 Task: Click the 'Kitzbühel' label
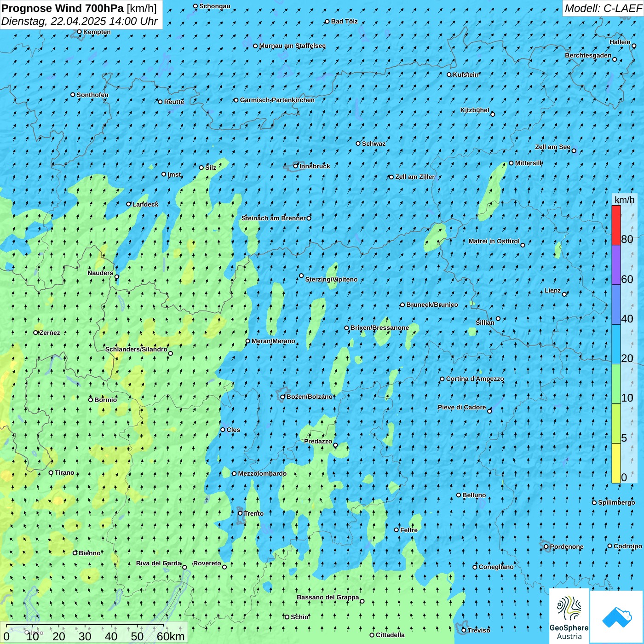(x=475, y=110)
